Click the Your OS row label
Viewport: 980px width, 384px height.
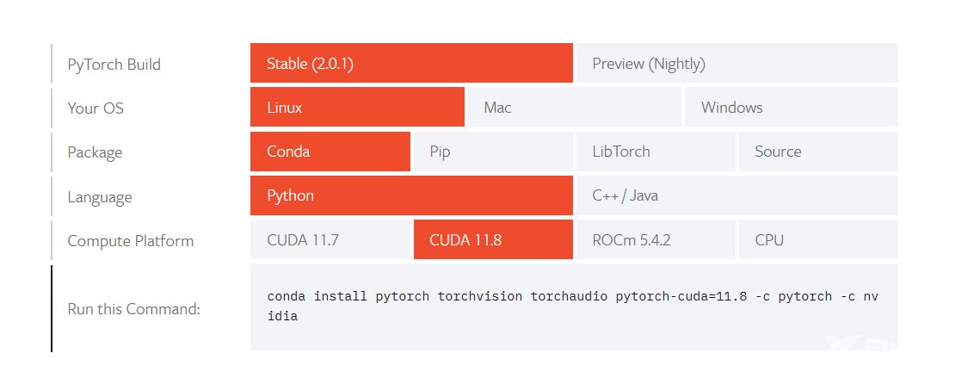tap(95, 108)
